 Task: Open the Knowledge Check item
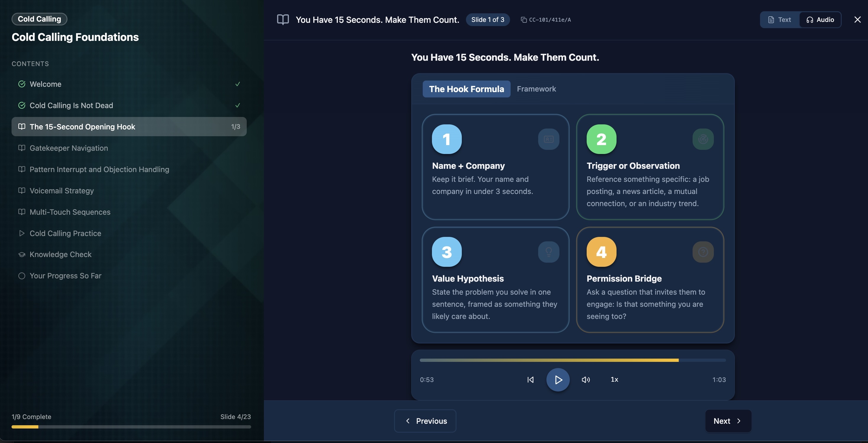pyautogui.click(x=129, y=254)
